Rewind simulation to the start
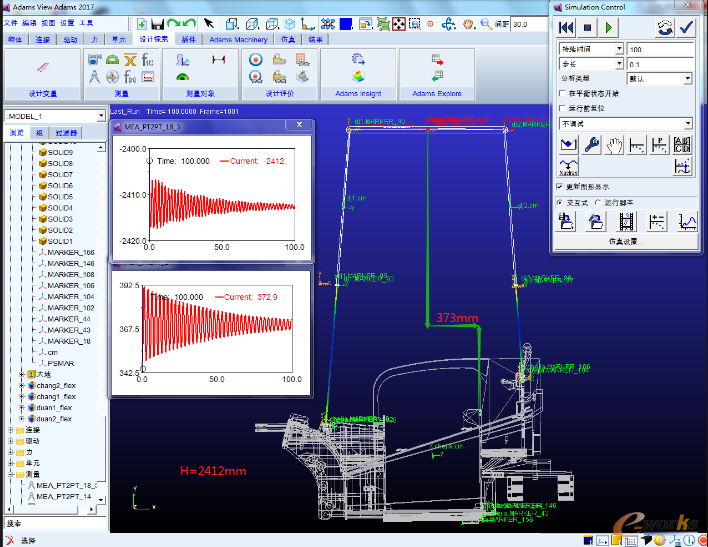 click(x=566, y=28)
